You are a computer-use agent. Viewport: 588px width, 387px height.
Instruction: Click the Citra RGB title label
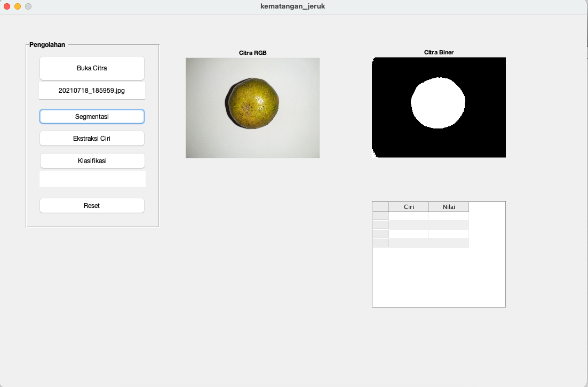click(x=253, y=53)
